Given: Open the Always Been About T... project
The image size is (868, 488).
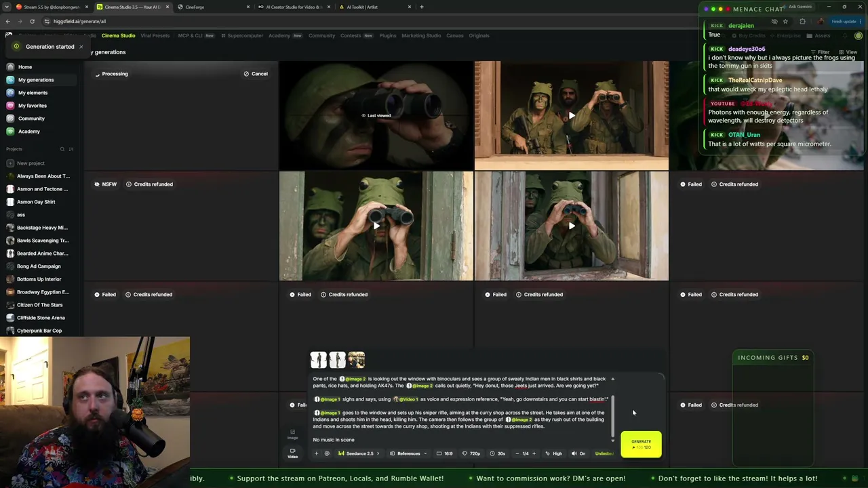Looking at the screenshot, I should pos(43,176).
